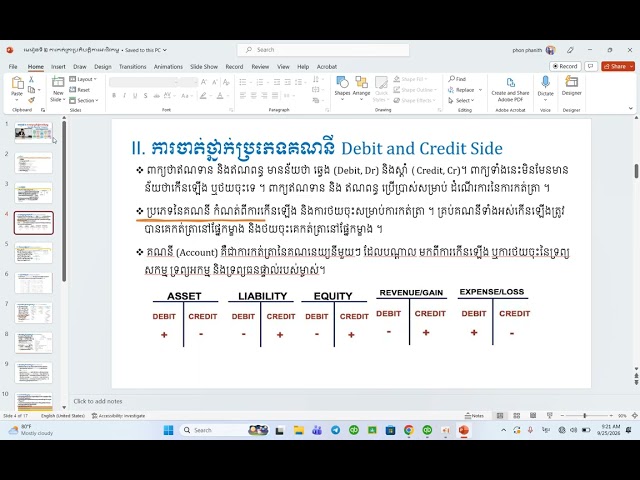This screenshot has width=640, height=480.
Task: Open the Review tab
Action: [x=260, y=67]
